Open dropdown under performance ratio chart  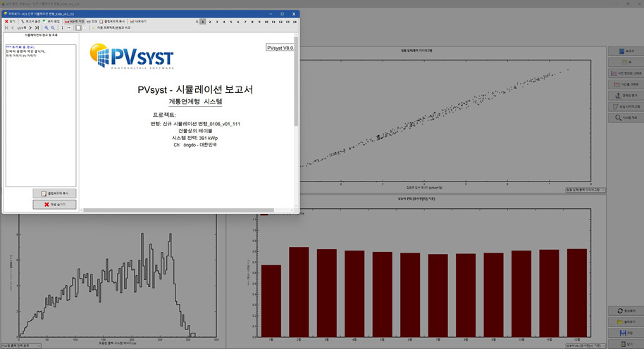tap(586, 345)
